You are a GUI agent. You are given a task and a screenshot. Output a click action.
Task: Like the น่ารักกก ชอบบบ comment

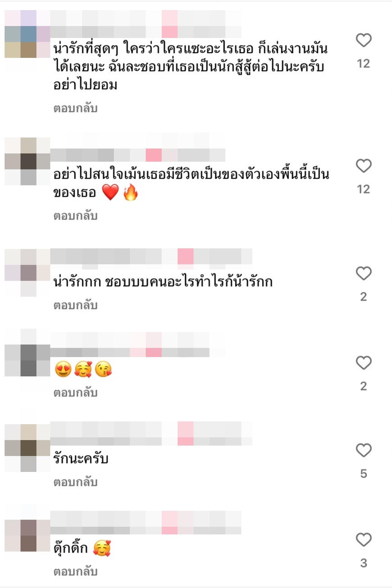coord(364,273)
